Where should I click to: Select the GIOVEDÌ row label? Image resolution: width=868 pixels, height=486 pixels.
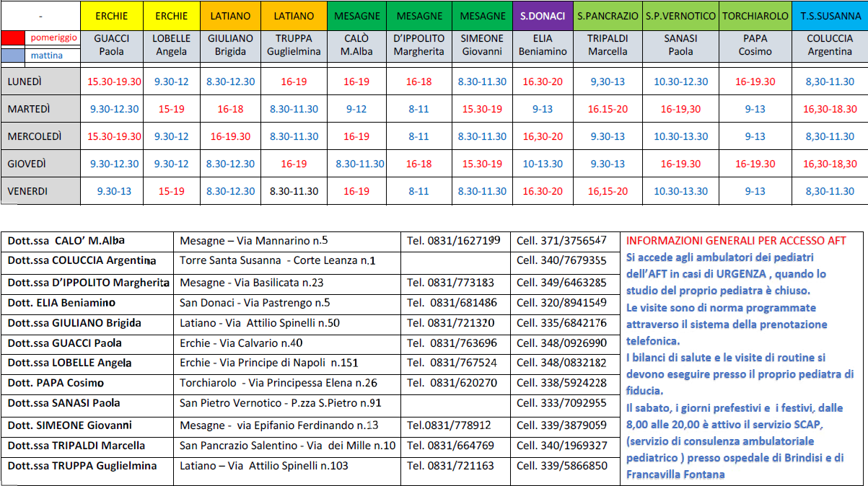(27, 164)
